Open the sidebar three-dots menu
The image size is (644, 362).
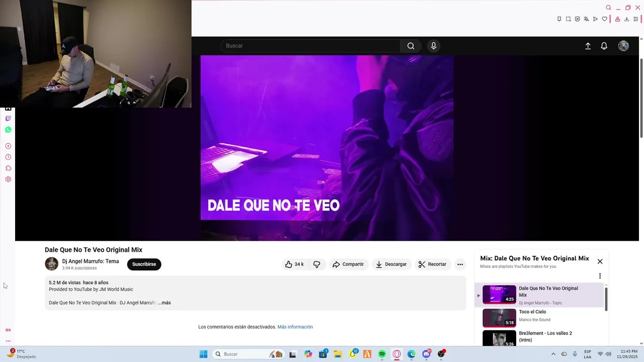[x=8, y=341]
